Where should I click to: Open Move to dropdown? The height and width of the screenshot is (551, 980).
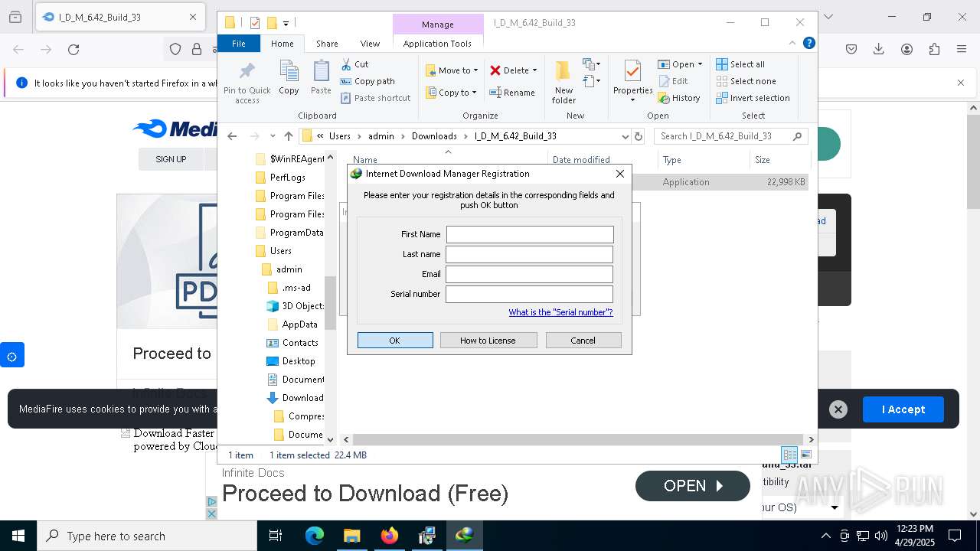(452, 70)
